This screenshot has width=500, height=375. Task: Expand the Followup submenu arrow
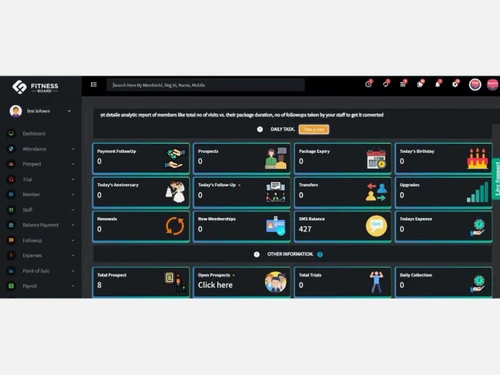(73, 240)
